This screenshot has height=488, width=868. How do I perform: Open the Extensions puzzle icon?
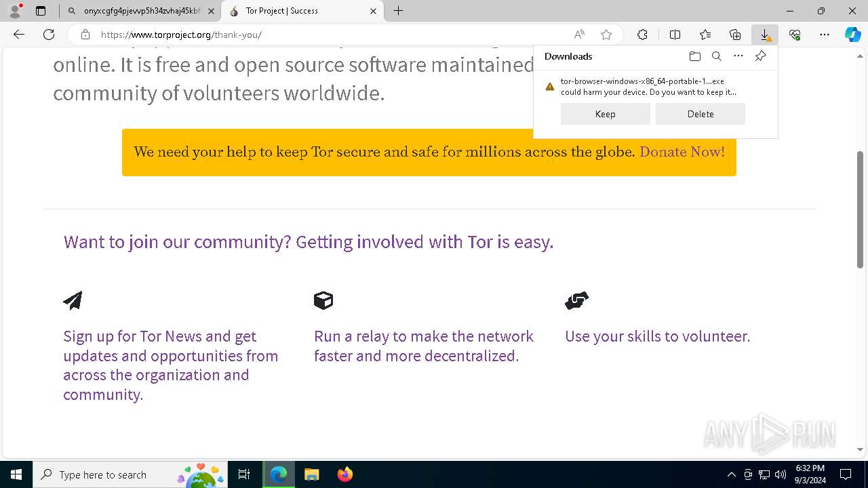click(x=642, y=35)
